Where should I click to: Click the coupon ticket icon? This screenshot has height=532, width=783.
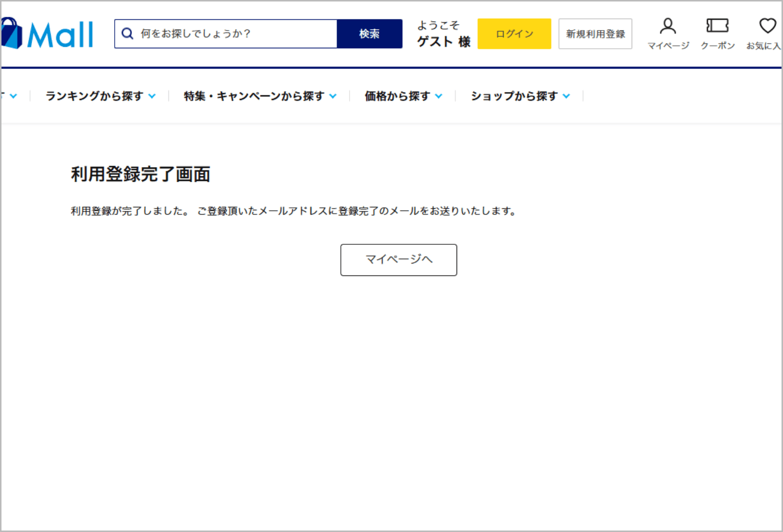click(x=717, y=26)
